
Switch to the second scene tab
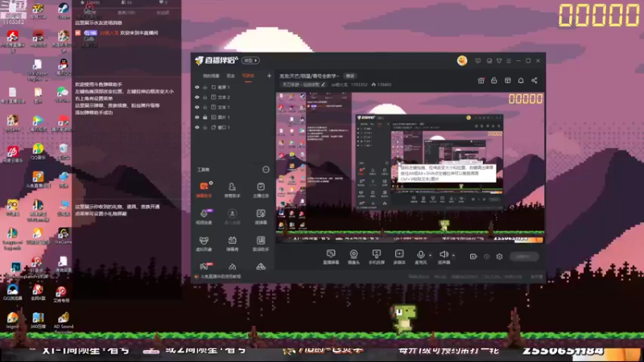[x=230, y=76]
